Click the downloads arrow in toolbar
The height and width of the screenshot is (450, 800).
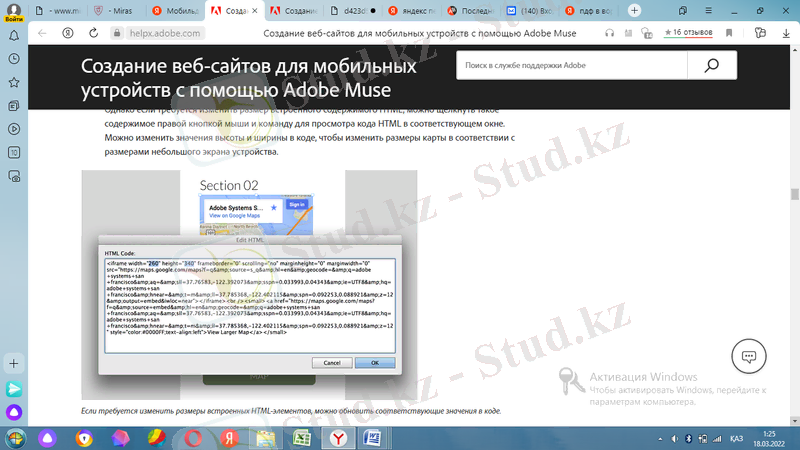(x=787, y=33)
